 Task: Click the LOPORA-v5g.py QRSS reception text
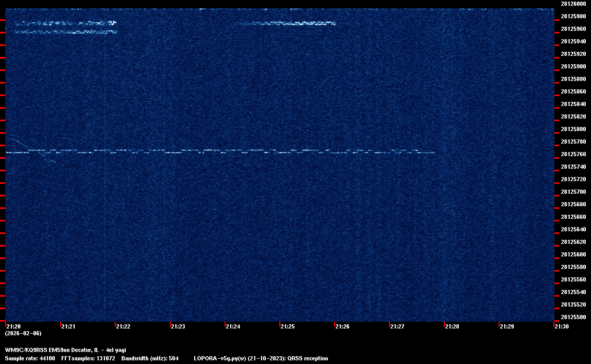point(261,358)
